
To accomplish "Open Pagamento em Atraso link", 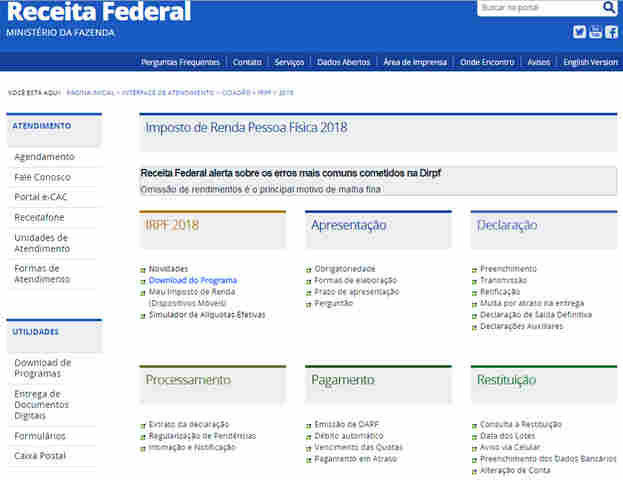I will (356, 459).
